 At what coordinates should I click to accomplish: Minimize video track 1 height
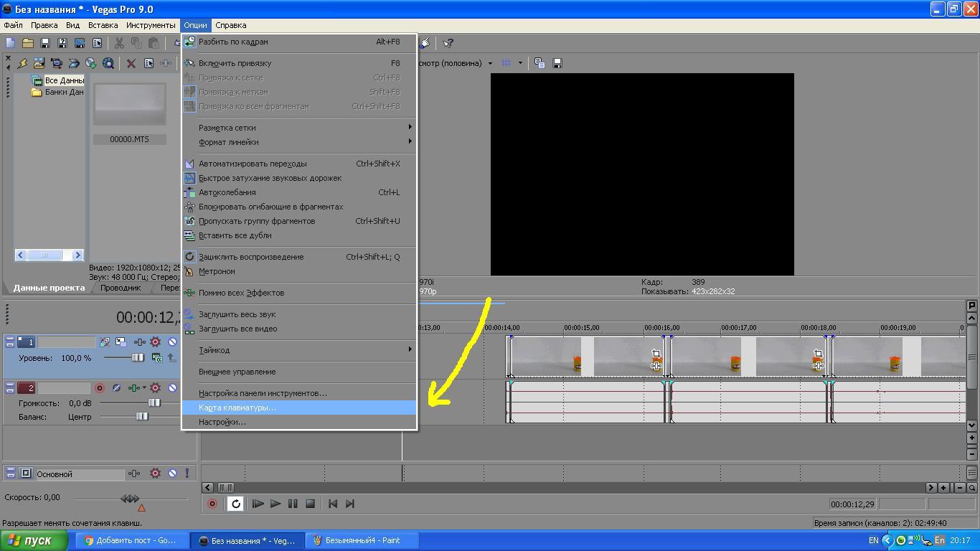point(10,339)
